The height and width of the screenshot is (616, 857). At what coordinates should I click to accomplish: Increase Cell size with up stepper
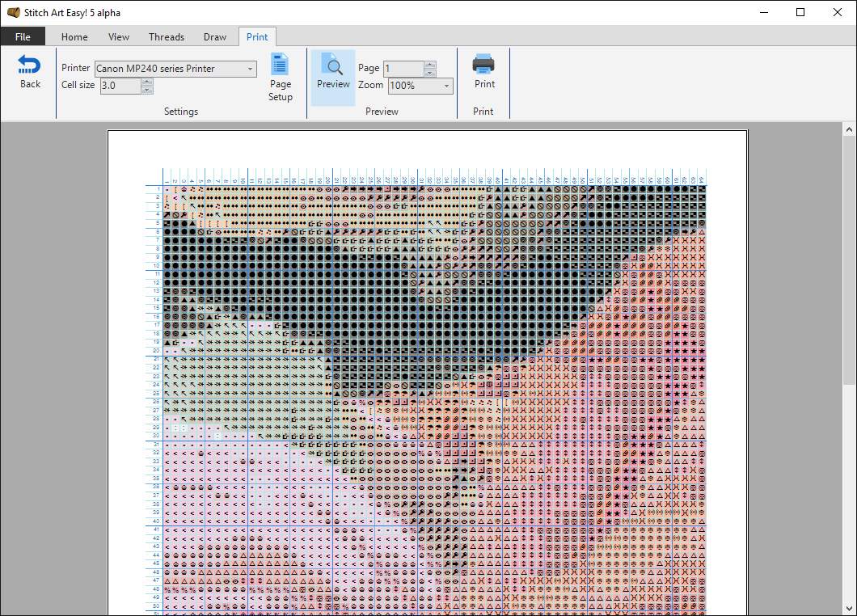(147, 81)
